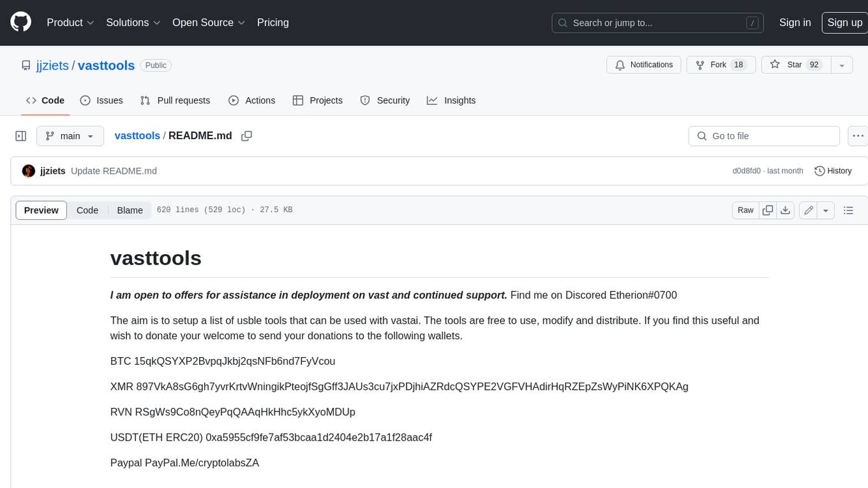
Task: Select the Blame view
Action: pos(130,210)
